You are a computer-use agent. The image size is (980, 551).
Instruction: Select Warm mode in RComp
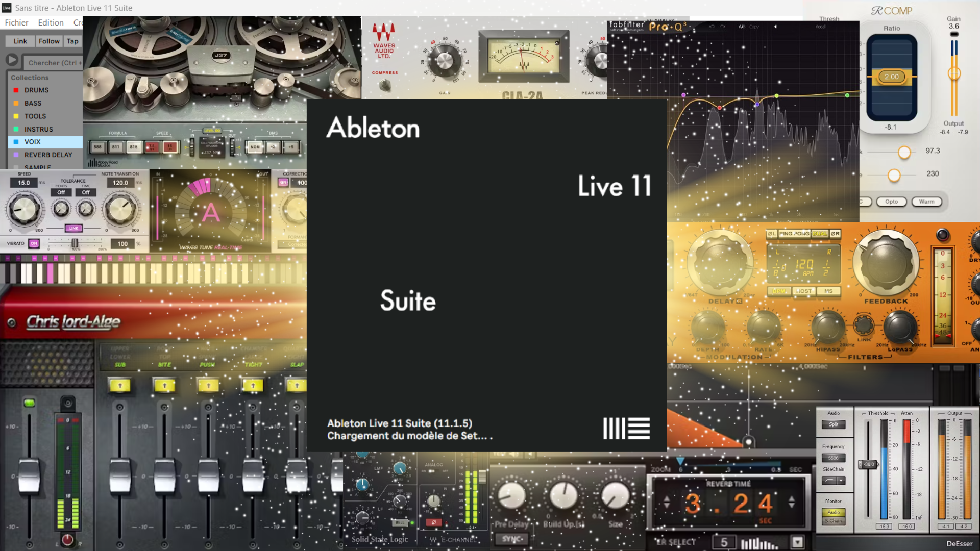(x=926, y=202)
